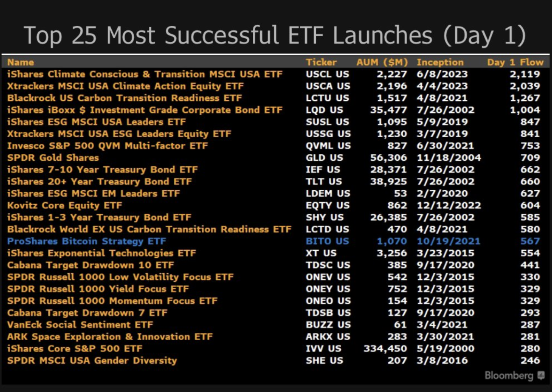Click the 10/19/2021 inception date
This screenshot has width=552, height=392.
(x=448, y=241)
